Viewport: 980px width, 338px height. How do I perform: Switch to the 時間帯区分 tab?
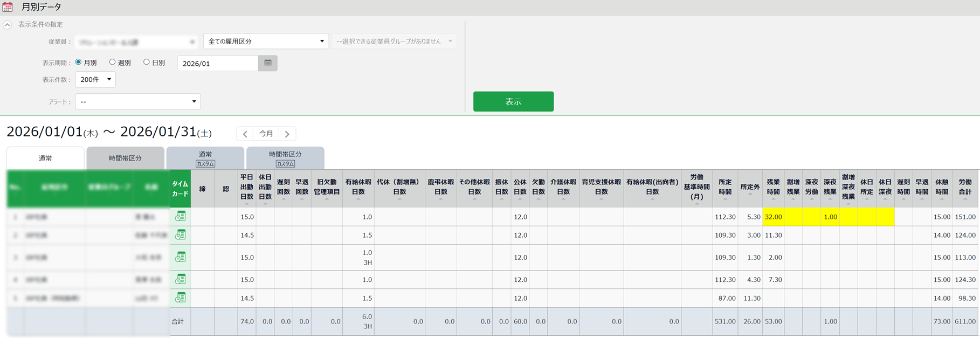point(125,158)
